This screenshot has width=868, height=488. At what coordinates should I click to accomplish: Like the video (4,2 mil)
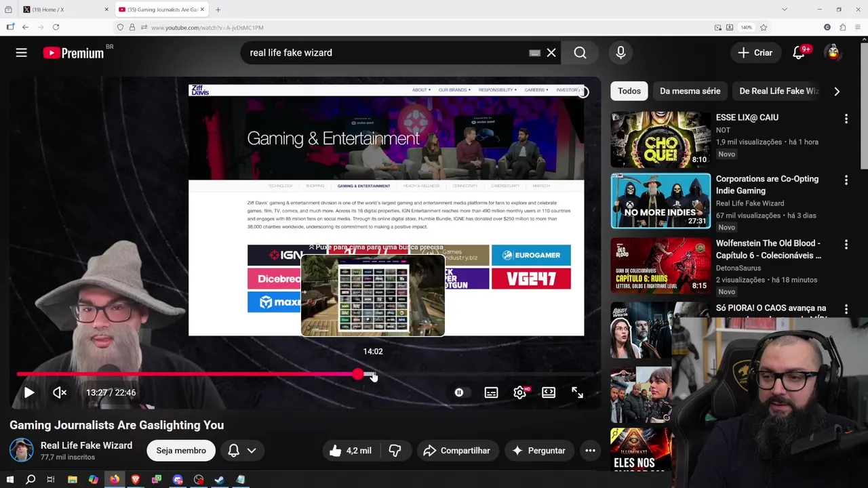click(x=351, y=451)
